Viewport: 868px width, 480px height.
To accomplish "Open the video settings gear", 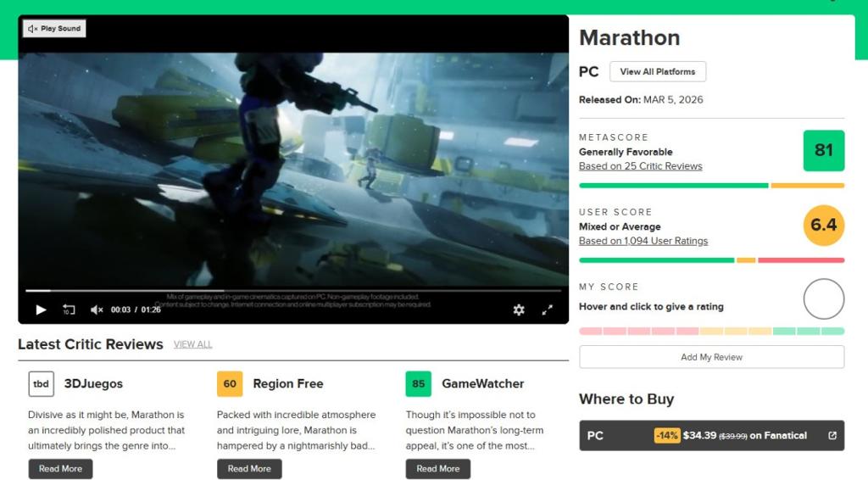I will pos(519,310).
